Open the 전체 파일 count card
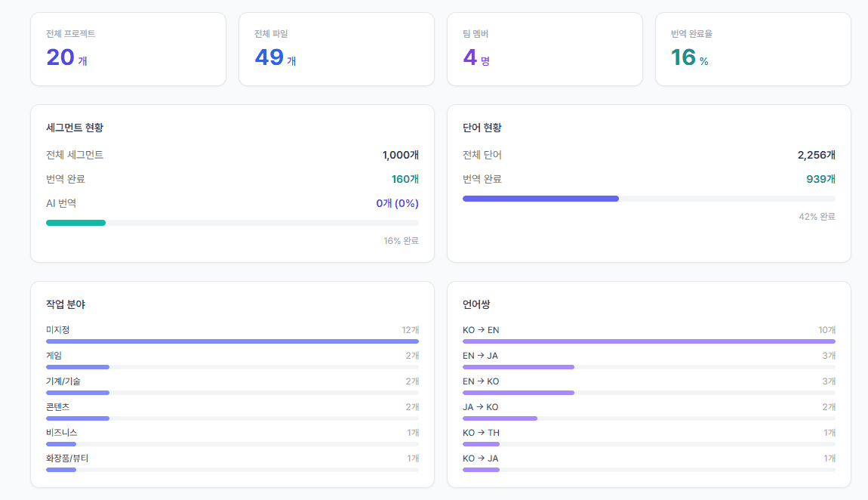The image size is (868, 500). [337, 49]
